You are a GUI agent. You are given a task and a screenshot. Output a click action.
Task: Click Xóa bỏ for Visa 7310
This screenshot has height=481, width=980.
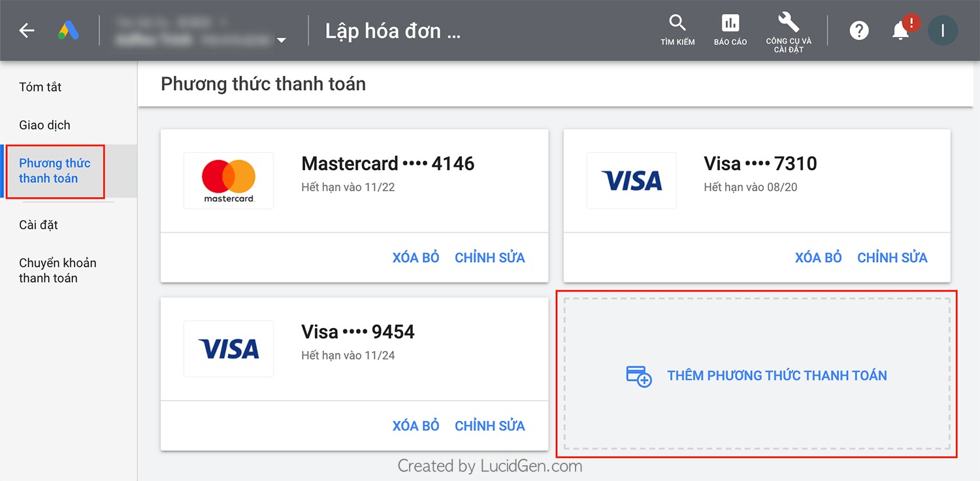tap(818, 257)
